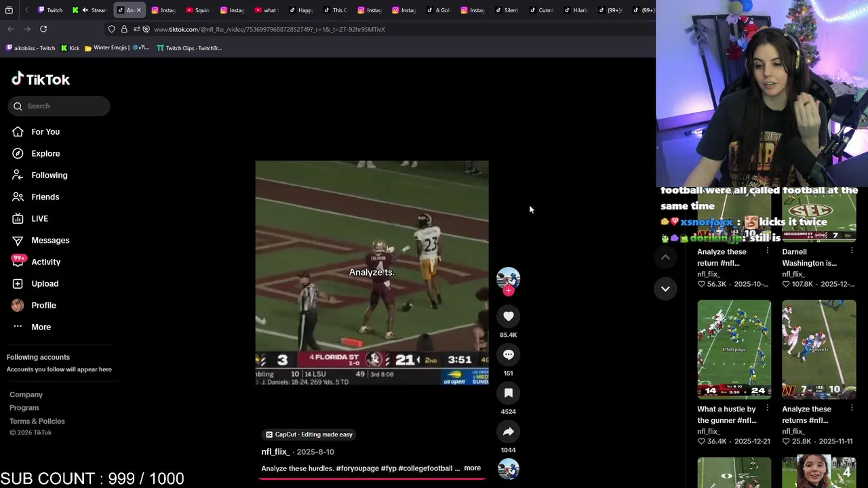Open the Twitch Clips - TwitchTr... bookmark
868x488 pixels.
[x=189, y=48]
